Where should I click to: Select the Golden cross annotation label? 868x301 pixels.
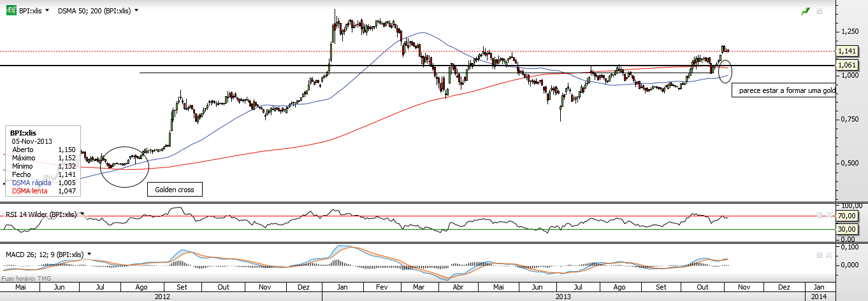(175, 190)
